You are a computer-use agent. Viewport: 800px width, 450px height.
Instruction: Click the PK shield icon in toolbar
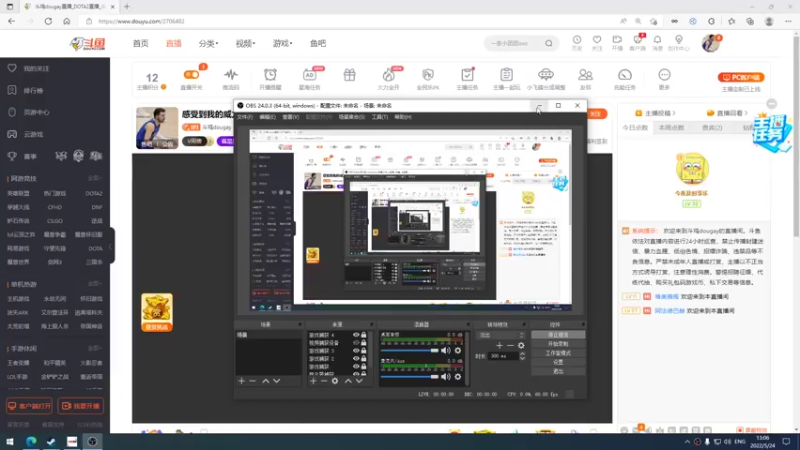tap(428, 75)
